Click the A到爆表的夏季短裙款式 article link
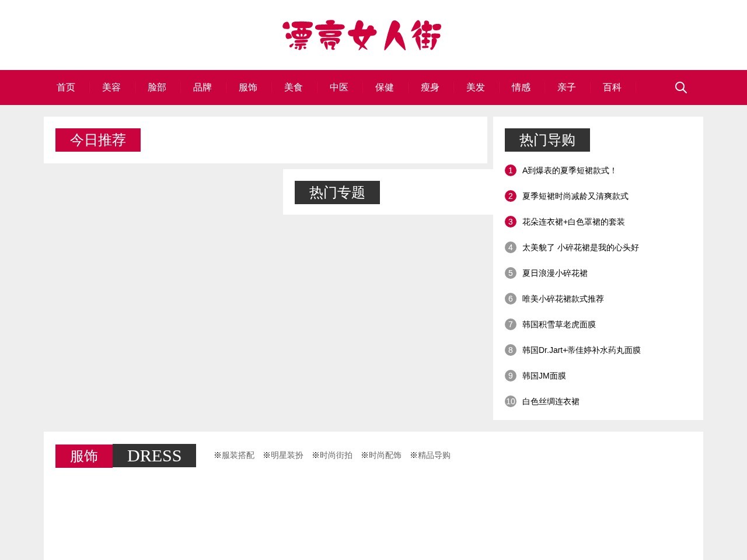The width and height of the screenshot is (747, 560). tap(569, 170)
